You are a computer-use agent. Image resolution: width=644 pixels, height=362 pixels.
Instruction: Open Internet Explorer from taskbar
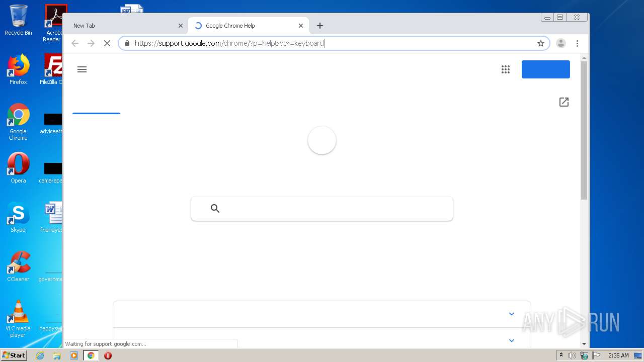40,355
